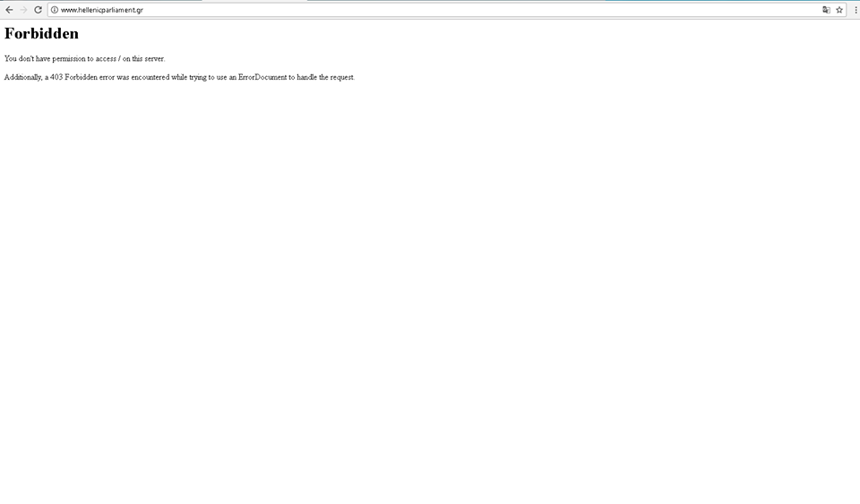
Task: Click the word "Additionally" in the second paragraph
Action: pos(22,78)
